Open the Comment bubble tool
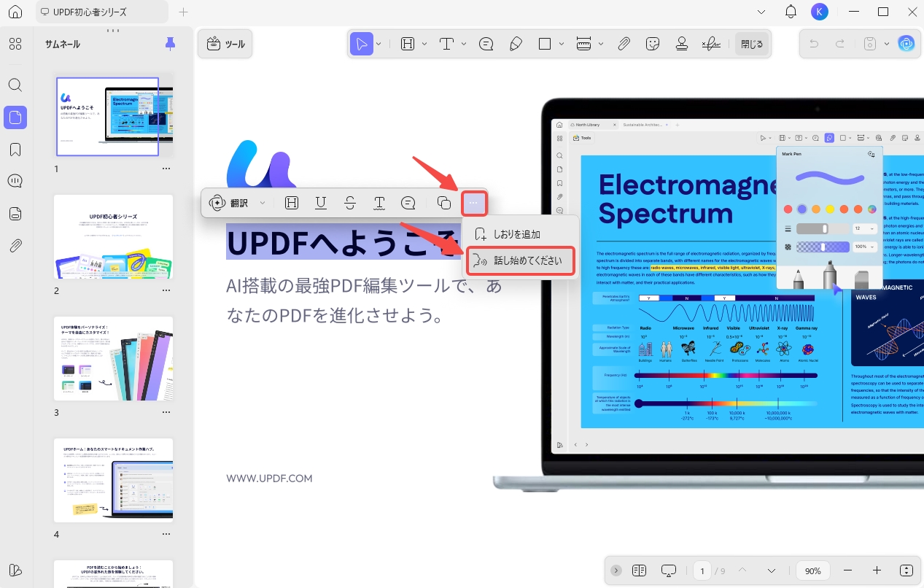This screenshot has width=924, height=588. [x=486, y=44]
